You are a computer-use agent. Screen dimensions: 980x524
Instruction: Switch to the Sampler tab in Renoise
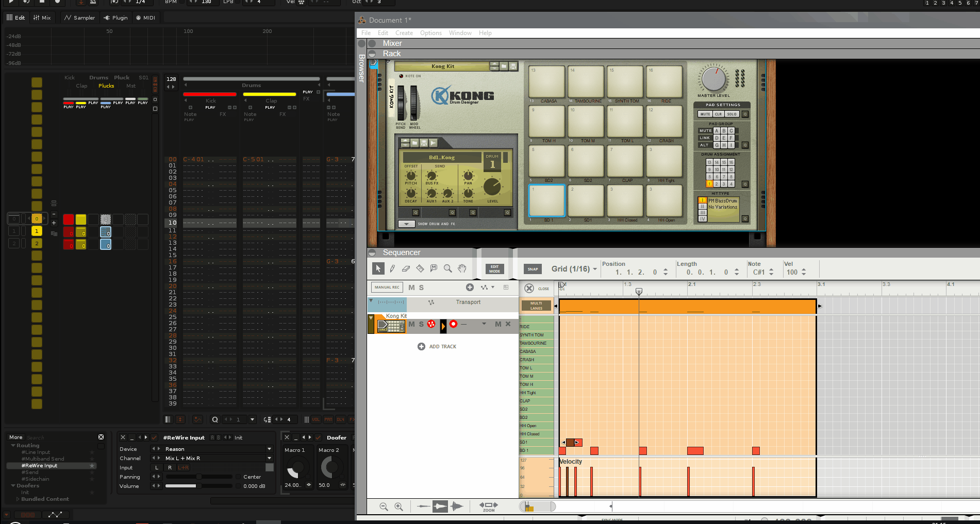pyautogui.click(x=79, y=18)
